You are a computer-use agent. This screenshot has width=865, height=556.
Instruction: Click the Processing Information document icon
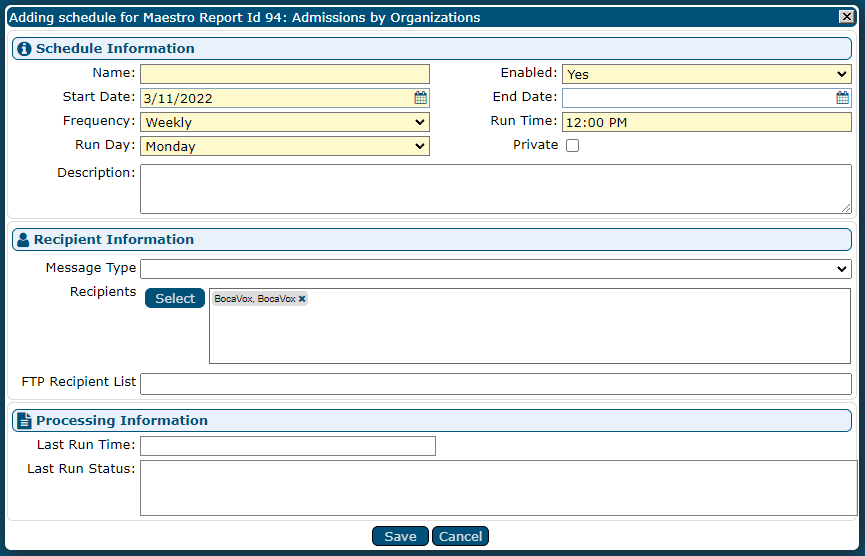[25, 421]
